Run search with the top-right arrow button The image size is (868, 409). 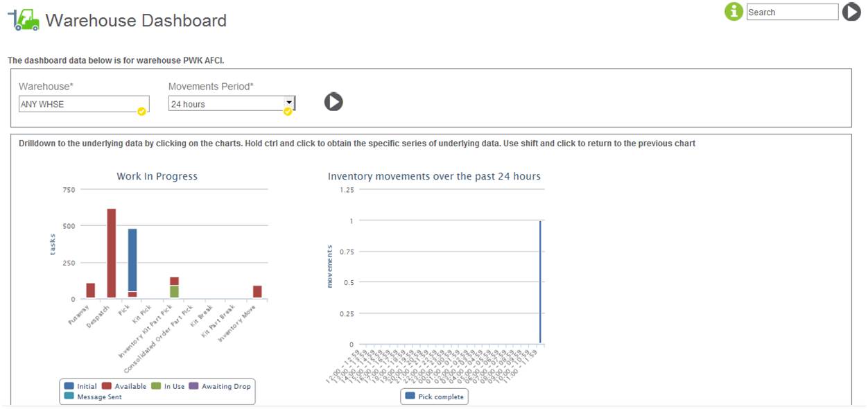coord(851,12)
